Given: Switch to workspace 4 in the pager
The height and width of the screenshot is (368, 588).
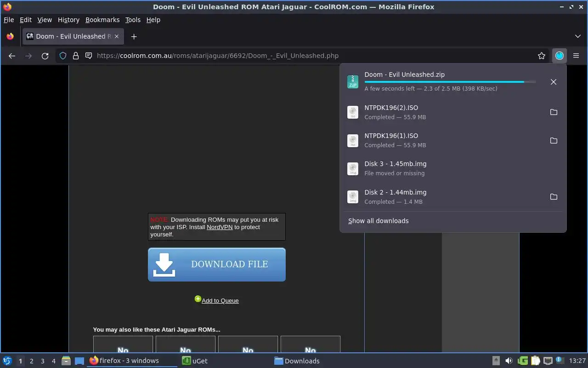Looking at the screenshot, I should point(53,361).
